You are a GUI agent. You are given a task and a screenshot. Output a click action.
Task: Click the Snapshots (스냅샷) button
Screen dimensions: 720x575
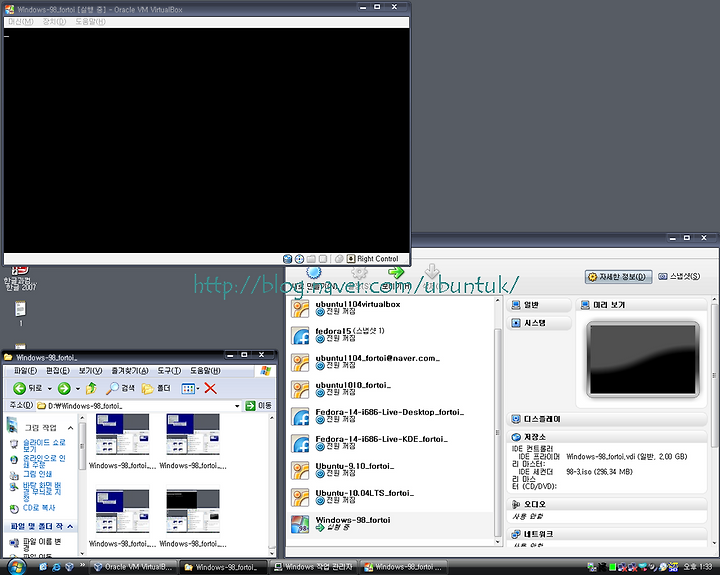[x=679, y=276]
